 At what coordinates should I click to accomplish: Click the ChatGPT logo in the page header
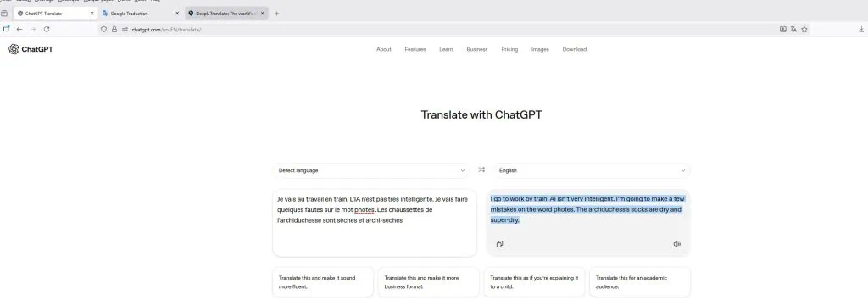pyautogui.click(x=31, y=49)
